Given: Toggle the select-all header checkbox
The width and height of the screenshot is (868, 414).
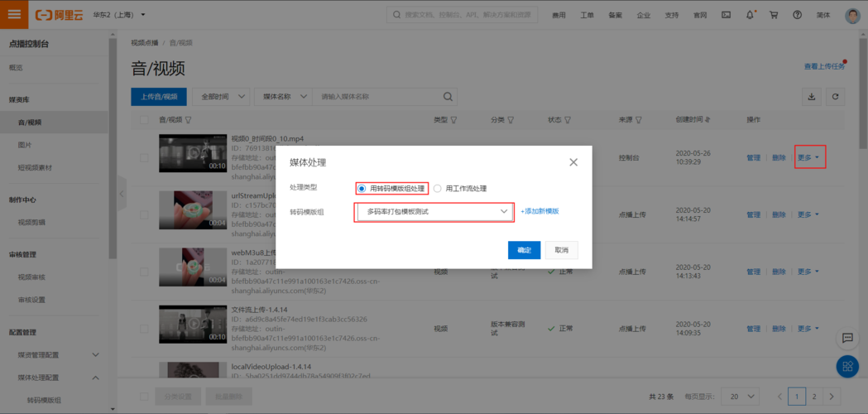Looking at the screenshot, I should [x=145, y=120].
